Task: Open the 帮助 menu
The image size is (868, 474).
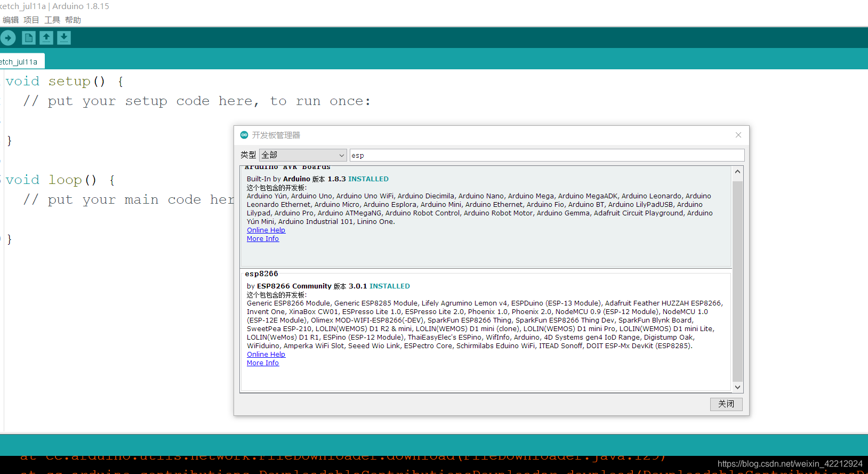Action: coord(73,20)
